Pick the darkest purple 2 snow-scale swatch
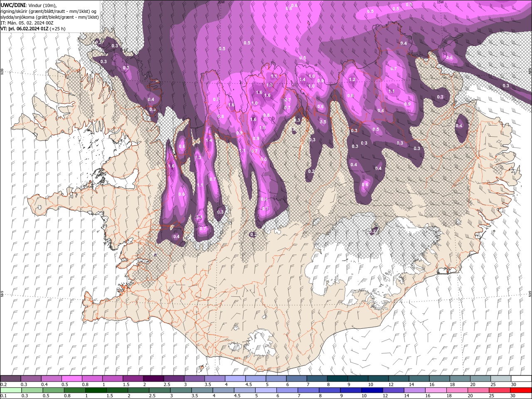Screen dimensions: 532x399 [153, 378]
